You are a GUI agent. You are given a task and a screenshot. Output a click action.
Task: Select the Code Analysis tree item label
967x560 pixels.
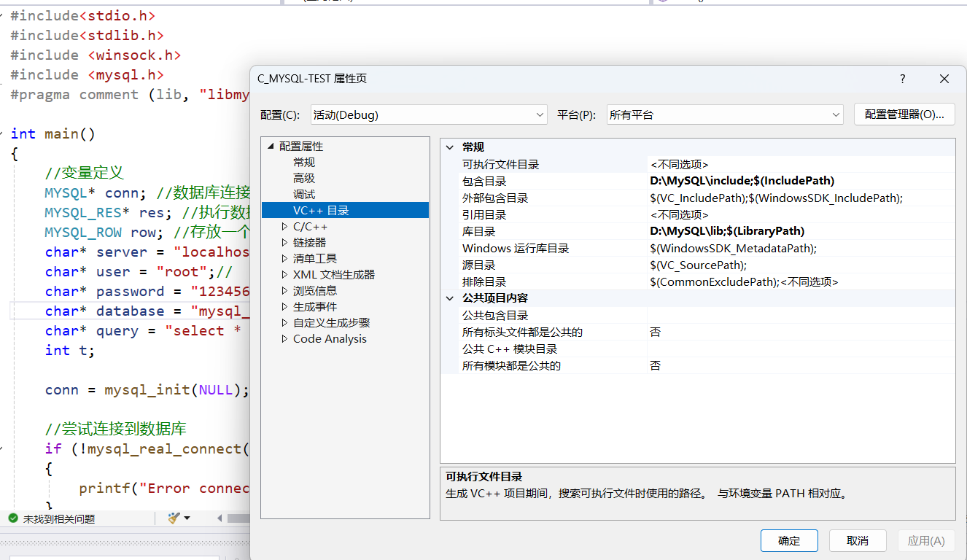tap(330, 338)
